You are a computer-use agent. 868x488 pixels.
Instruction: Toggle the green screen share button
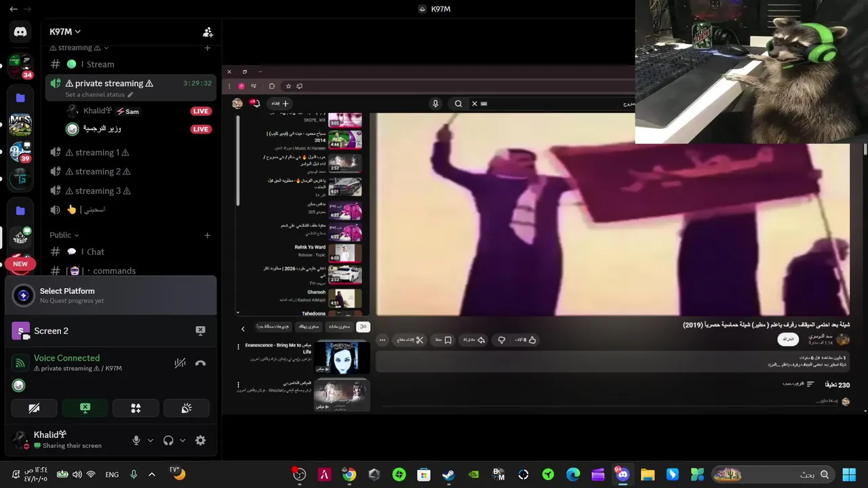click(x=85, y=408)
